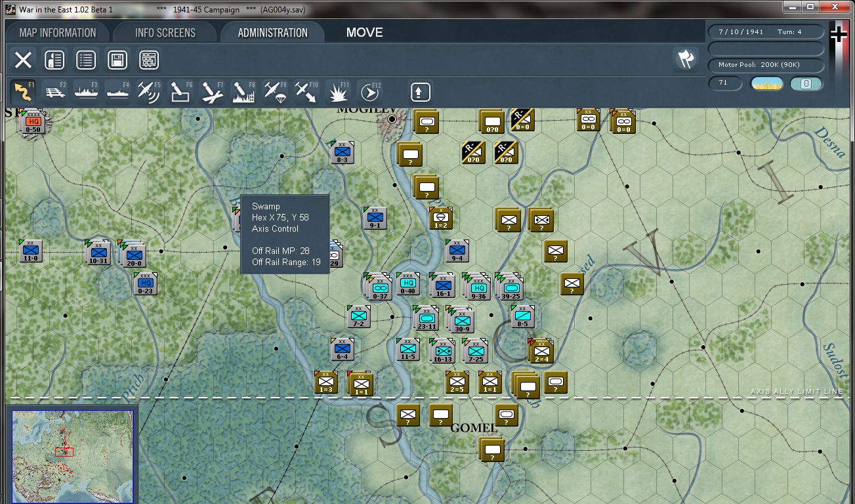This screenshot has width=855, height=504.
Task: Select the infantry stack labeled 10-31
Action: [x=98, y=253]
